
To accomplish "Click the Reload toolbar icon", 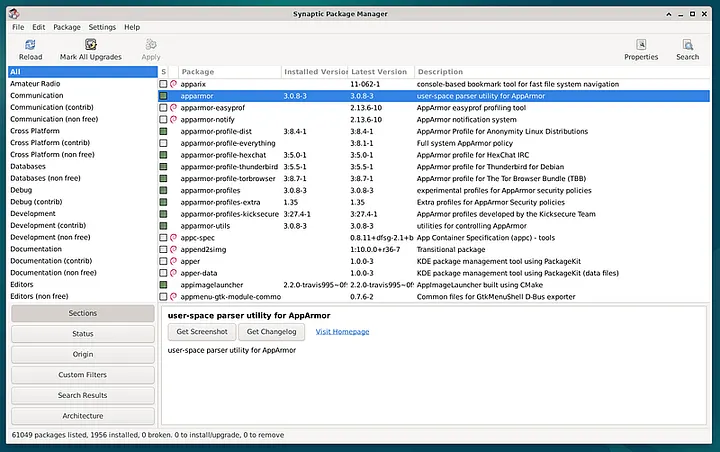I will tap(30, 45).
